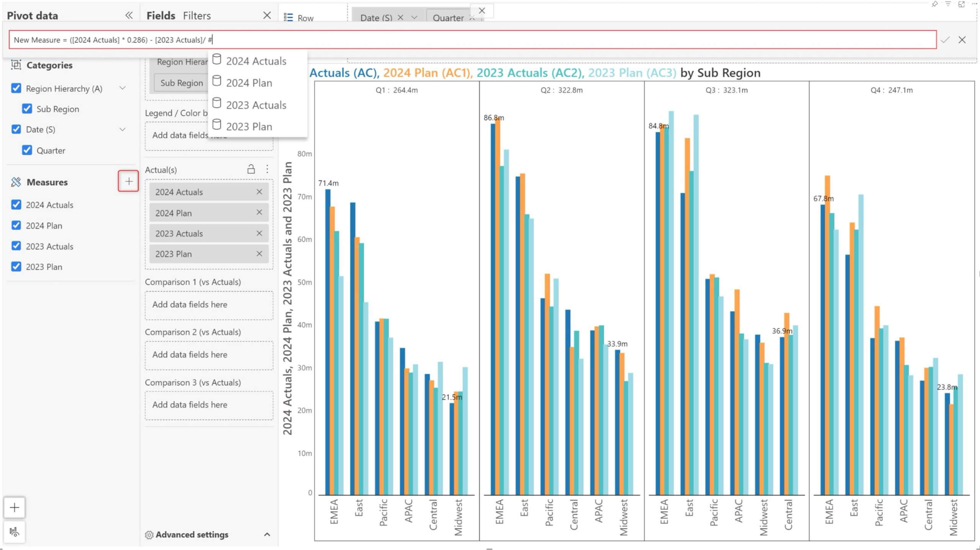This screenshot has width=980, height=550.
Task: Select 2023 Actuals from suggestion list
Action: tap(256, 105)
